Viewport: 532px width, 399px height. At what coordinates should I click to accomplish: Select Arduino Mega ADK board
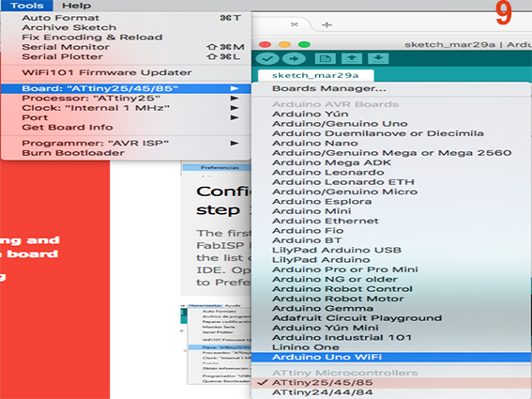391,162
